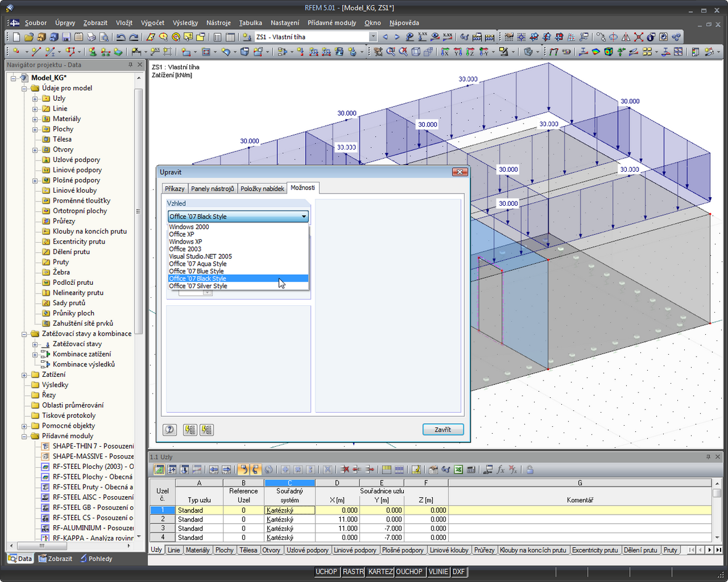728x582 pixels.
Task: Click the Zavřít button
Action: click(x=443, y=430)
